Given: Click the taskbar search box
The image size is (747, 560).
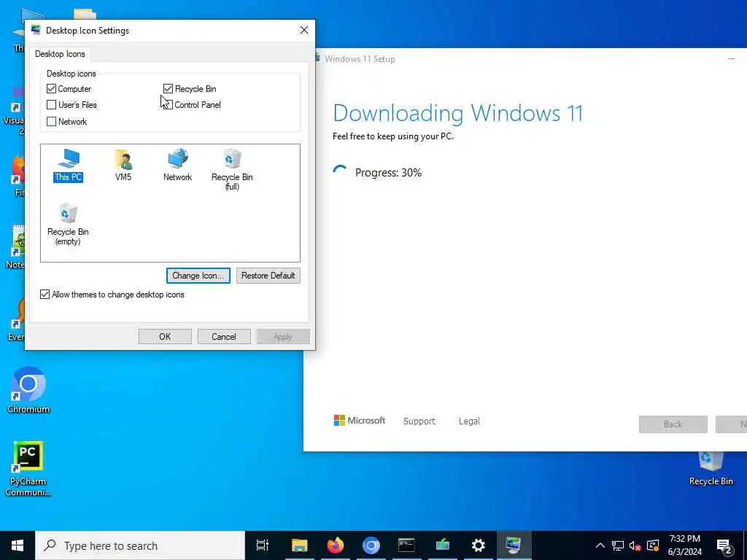Looking at the screenshot, I should 140,545.
